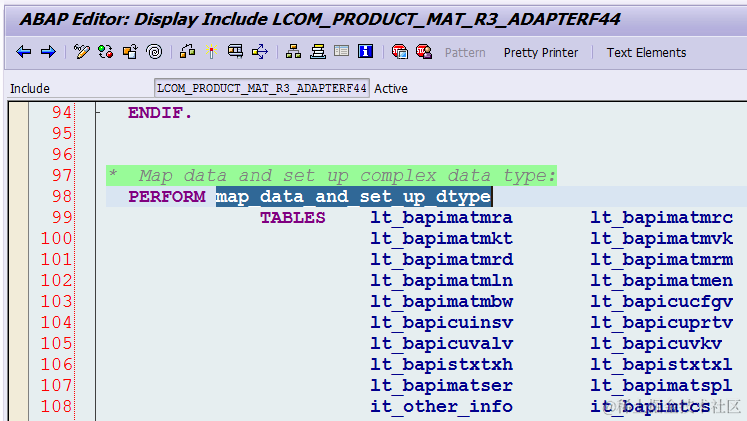Go back with the left arrow icon

click(x=23, y=51)
